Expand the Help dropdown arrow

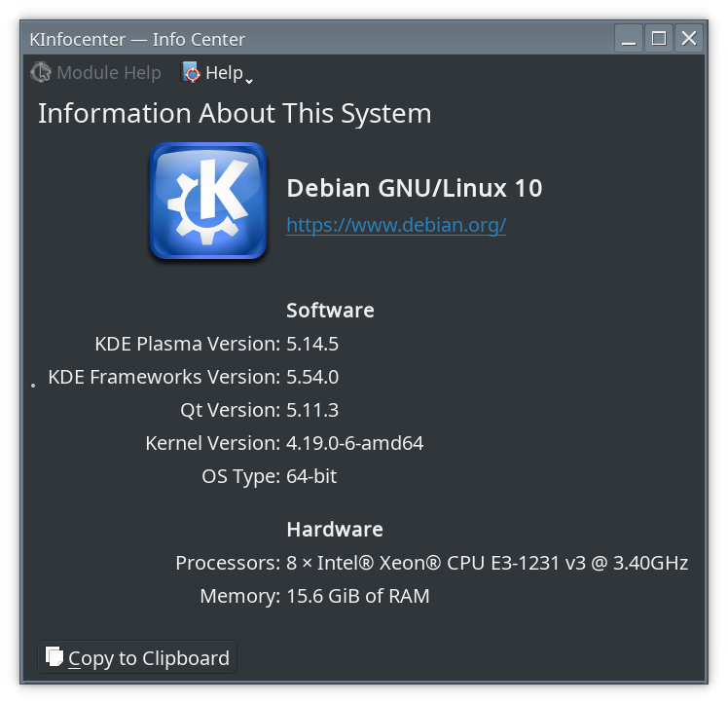click(x=249, y=79)
